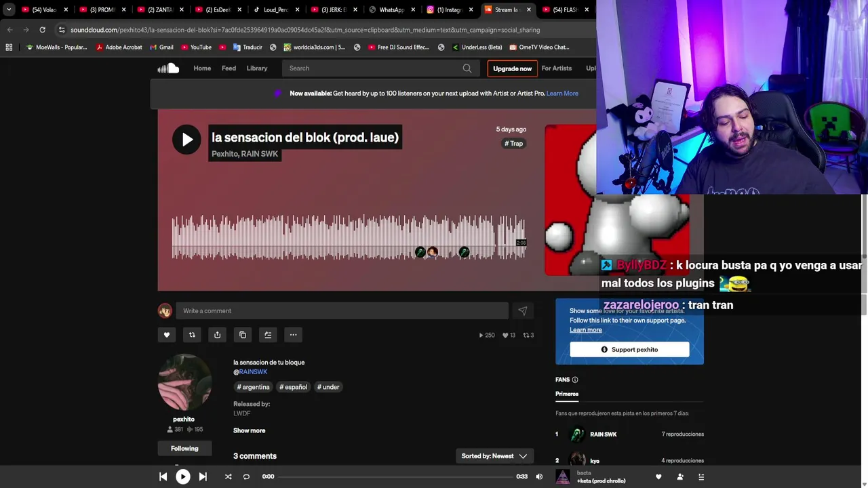Viewport: 868px width, 488px height.
Task: Open the share icon below the comment box
Action: [217, 335]
